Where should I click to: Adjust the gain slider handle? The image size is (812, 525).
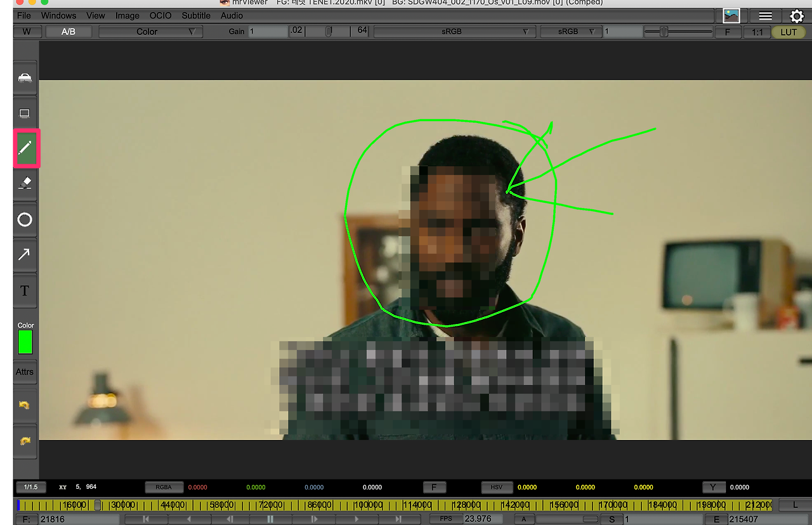[328, 31]
